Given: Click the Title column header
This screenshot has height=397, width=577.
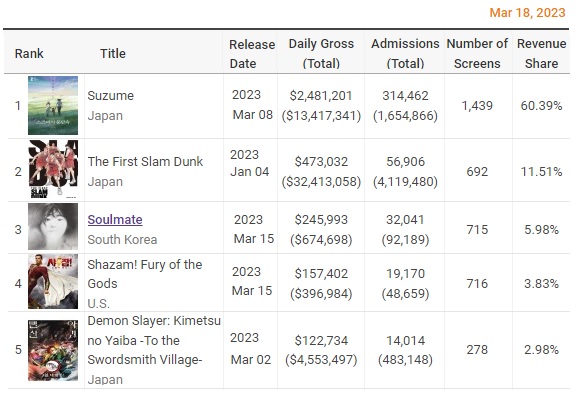Looking at the screenshot, I should point(113,54).
